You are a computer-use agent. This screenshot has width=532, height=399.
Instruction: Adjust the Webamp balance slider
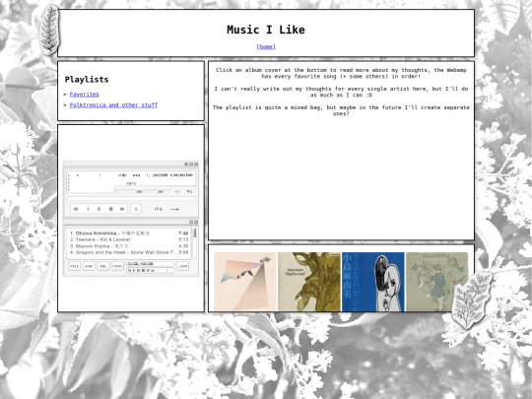click(160, 191)
